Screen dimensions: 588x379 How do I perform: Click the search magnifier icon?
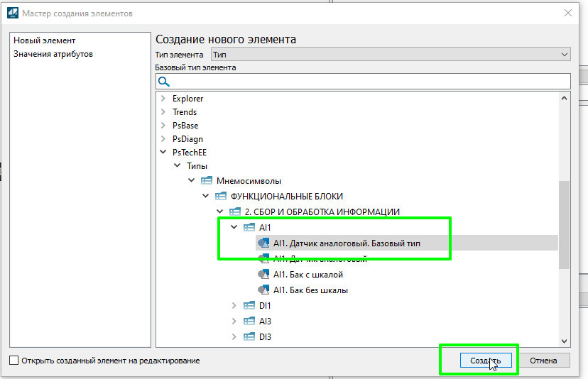click(163, 82)
